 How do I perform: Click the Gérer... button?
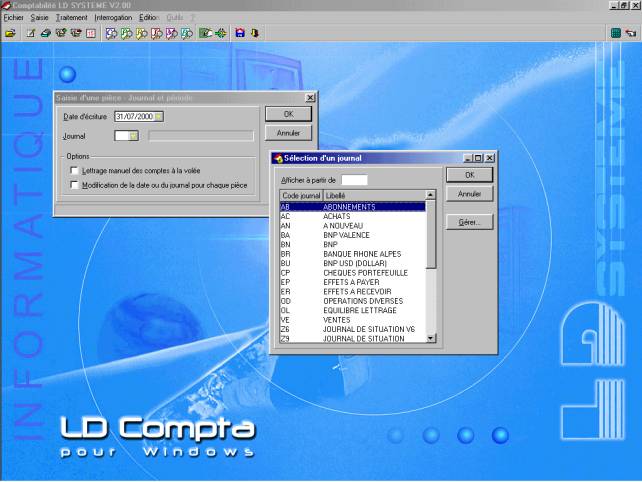(x=469, y=222)
